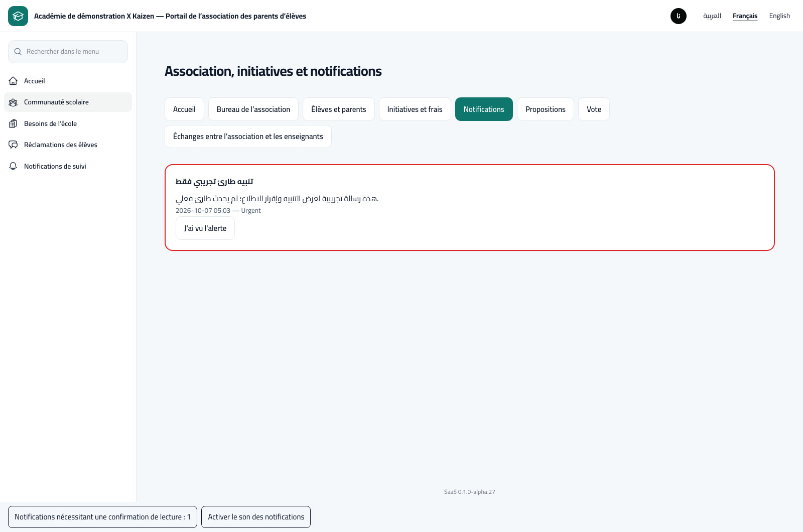
Task: Switch to Bureau de l'association tab
Action: [253, 109]
